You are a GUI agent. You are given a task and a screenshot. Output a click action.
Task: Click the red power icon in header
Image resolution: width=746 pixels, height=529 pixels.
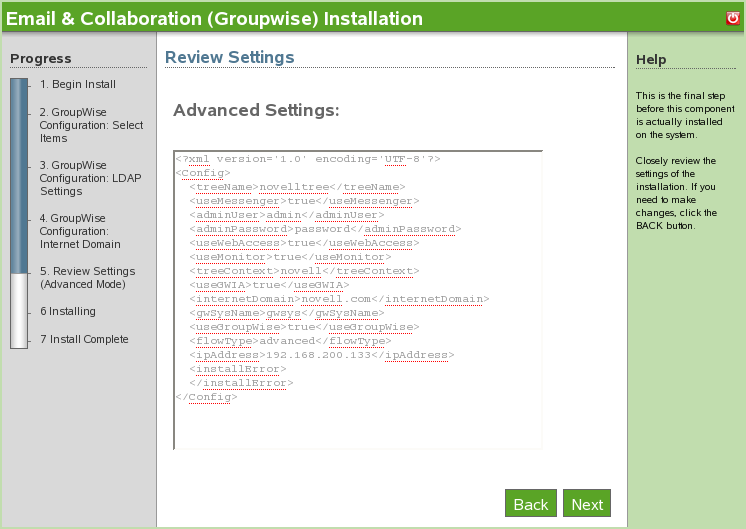coord(733,18)
